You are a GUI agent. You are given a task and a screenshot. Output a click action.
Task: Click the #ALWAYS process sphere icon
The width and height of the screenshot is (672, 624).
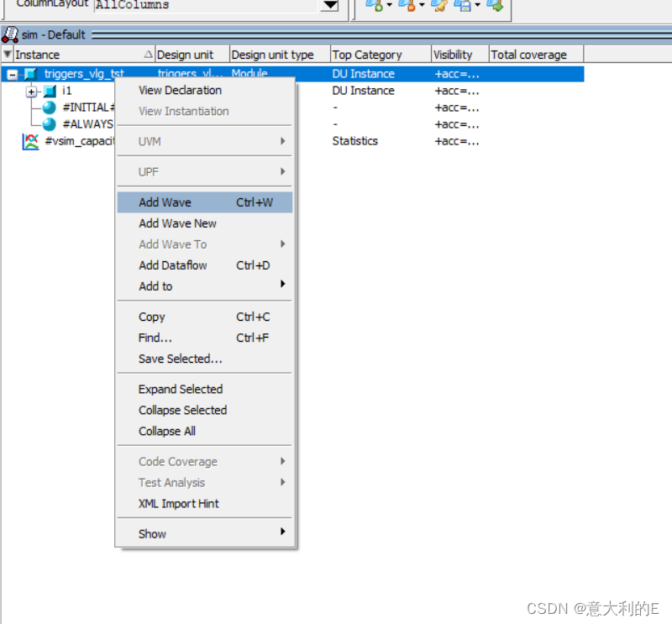click(49, 124)
